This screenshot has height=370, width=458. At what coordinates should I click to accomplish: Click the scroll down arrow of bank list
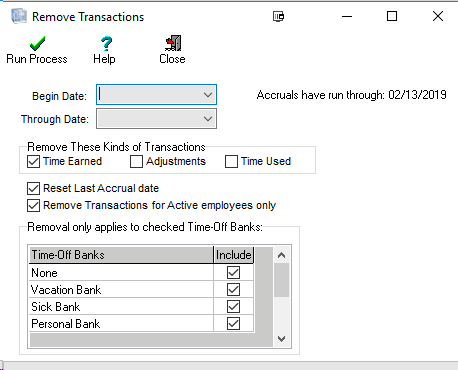(282, 339)
